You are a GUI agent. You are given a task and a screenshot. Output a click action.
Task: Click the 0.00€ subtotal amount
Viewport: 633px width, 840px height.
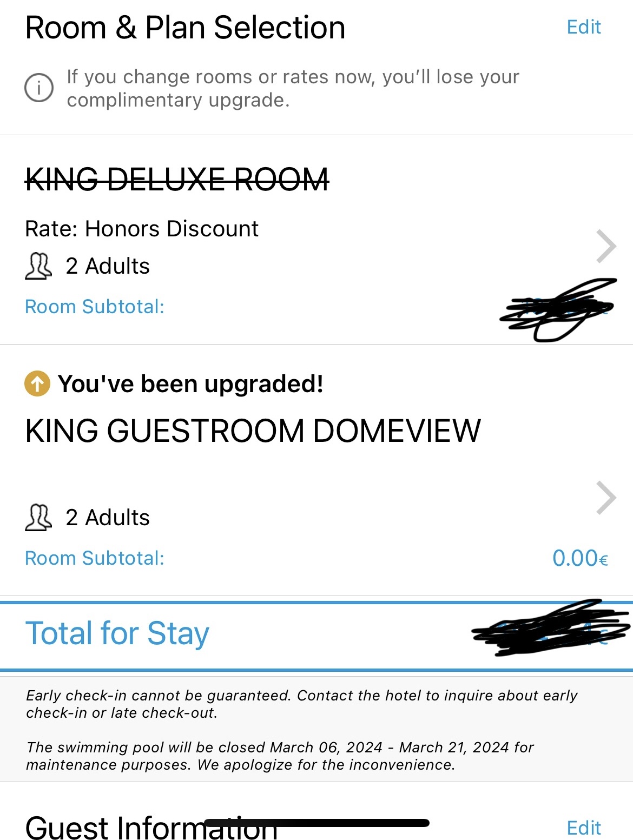click(x=580, y=558)
